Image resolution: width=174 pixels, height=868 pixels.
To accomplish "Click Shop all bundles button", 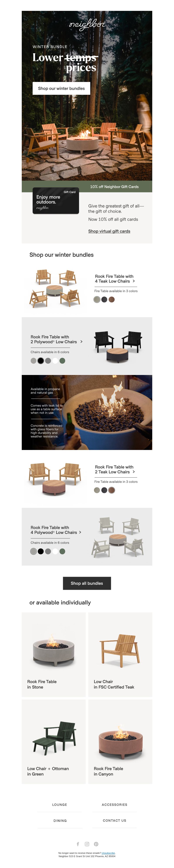I will pyautogui.click(x=87, y=583).
